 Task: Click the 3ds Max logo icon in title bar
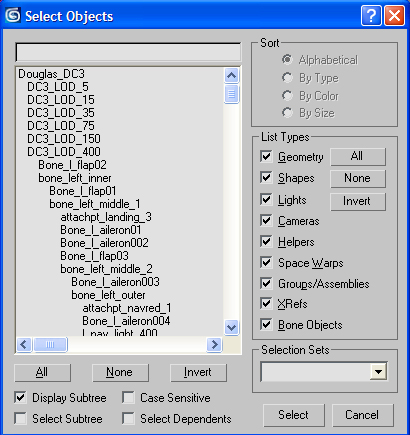13,16
